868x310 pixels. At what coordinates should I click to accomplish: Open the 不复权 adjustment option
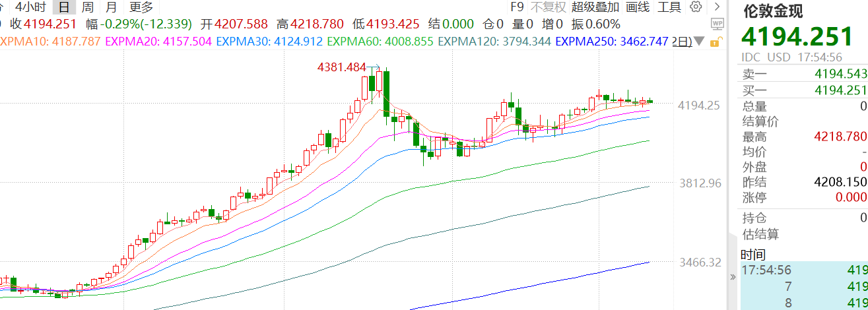coord(549,7)
